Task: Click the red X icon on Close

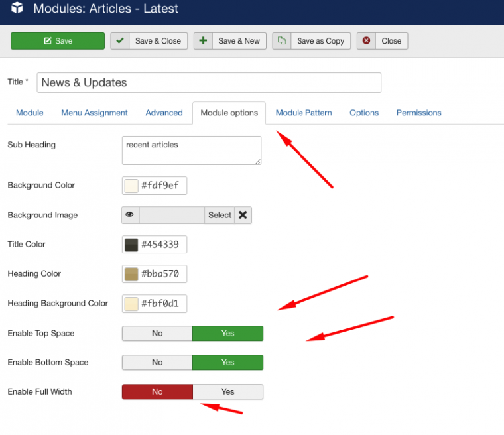Action: (x=366, y=41)
